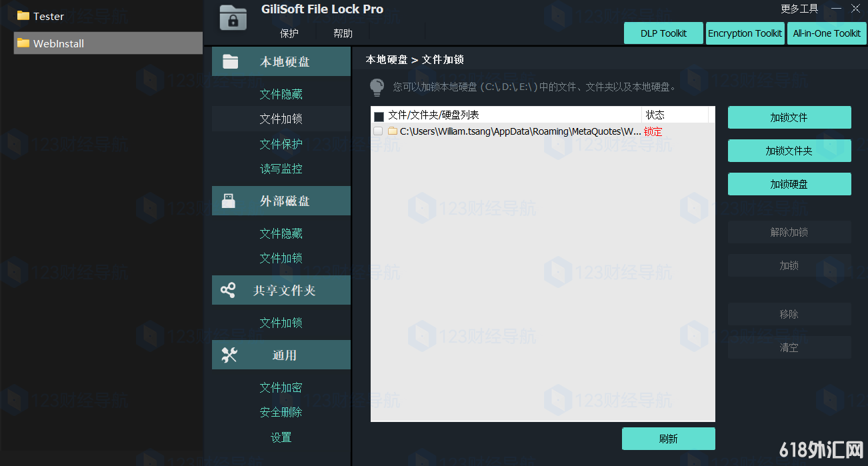Open 文件保护 under local disk
Viewport: 868px width, 466px height.
point(281,144)
